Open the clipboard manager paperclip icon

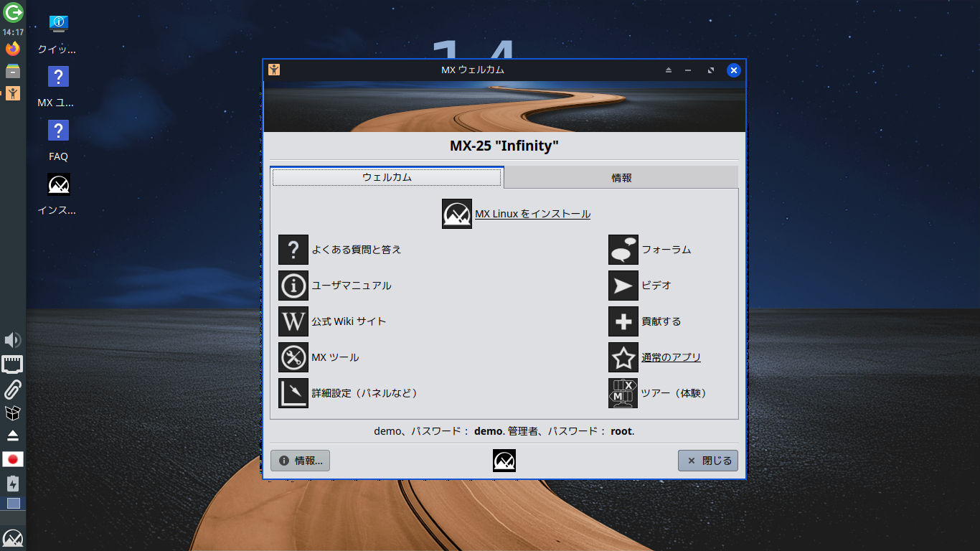13,390
